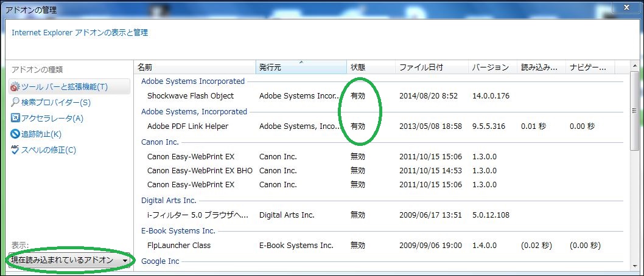
Task: Click the 2011/10/15 14:53 file date
Action: coord(430,171)
